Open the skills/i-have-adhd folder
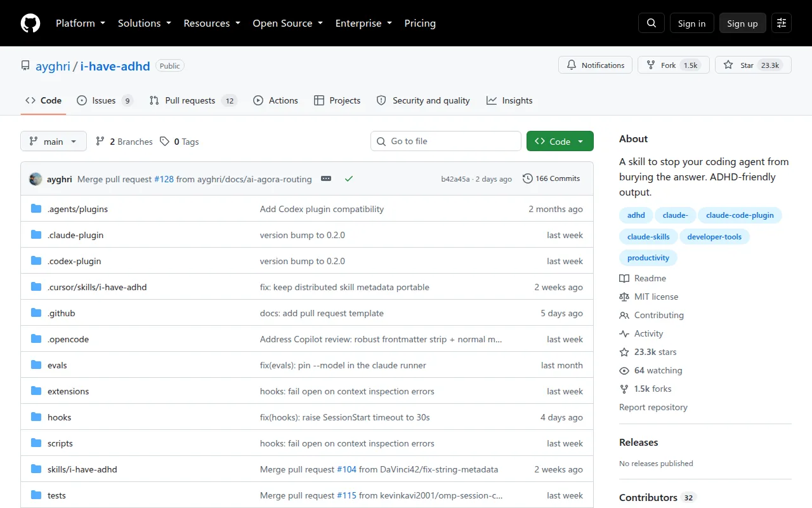 [82, 469]
